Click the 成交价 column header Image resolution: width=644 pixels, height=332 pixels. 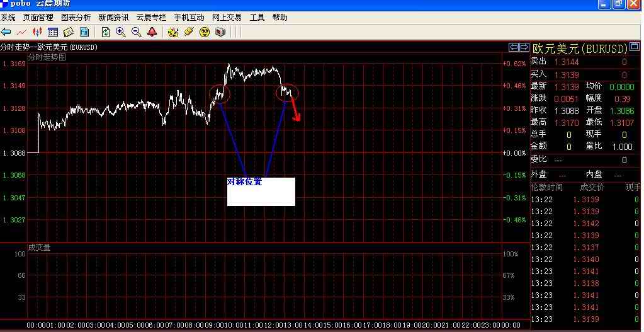(x=592, y=187)
